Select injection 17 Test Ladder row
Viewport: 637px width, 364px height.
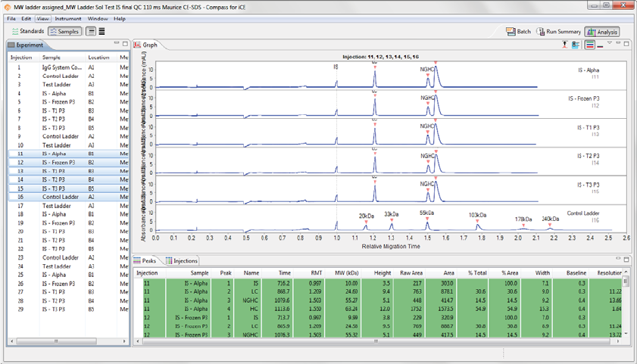coord(58,205)
